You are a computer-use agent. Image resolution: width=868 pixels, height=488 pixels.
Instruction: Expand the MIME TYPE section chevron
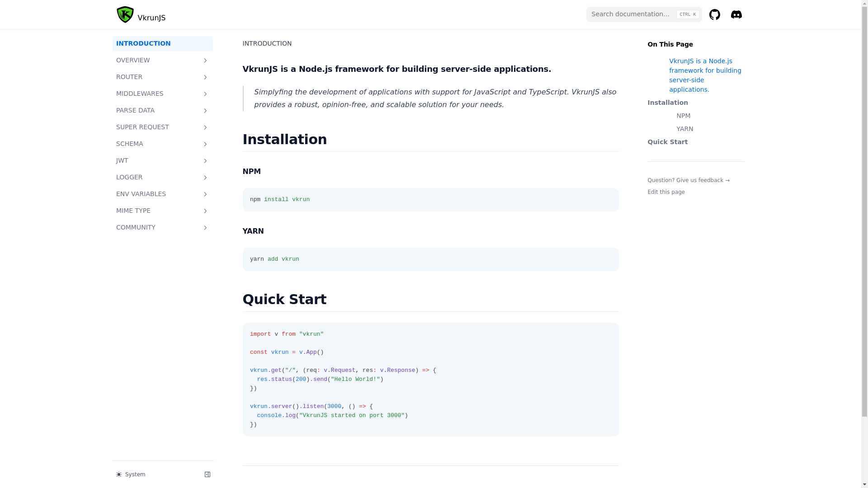pos(205,211)
